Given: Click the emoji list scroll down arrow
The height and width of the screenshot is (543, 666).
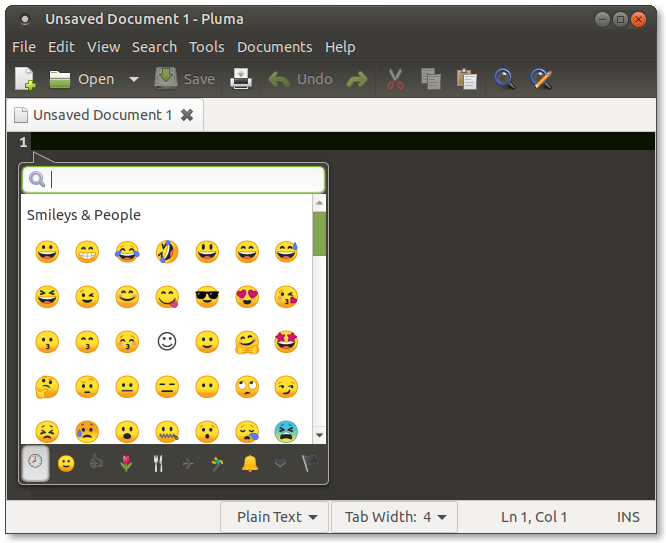Looking at the screenshot, I should click(319, 435).
